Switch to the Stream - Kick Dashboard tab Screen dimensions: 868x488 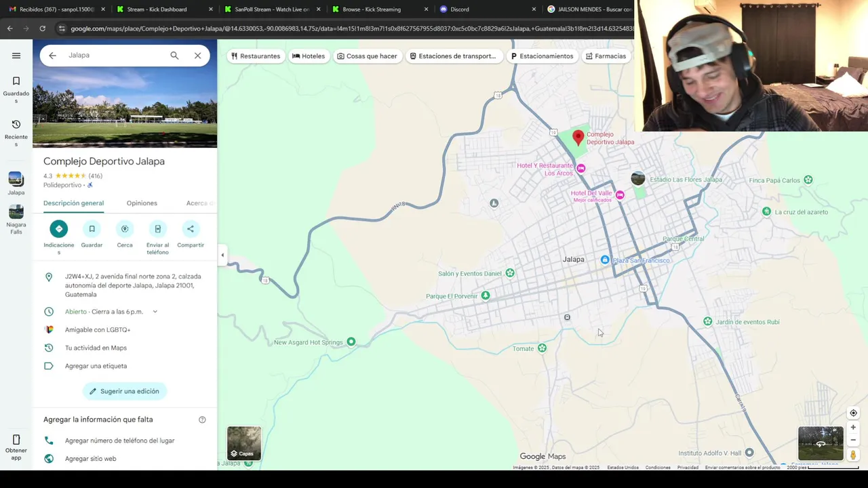[163, 9]
